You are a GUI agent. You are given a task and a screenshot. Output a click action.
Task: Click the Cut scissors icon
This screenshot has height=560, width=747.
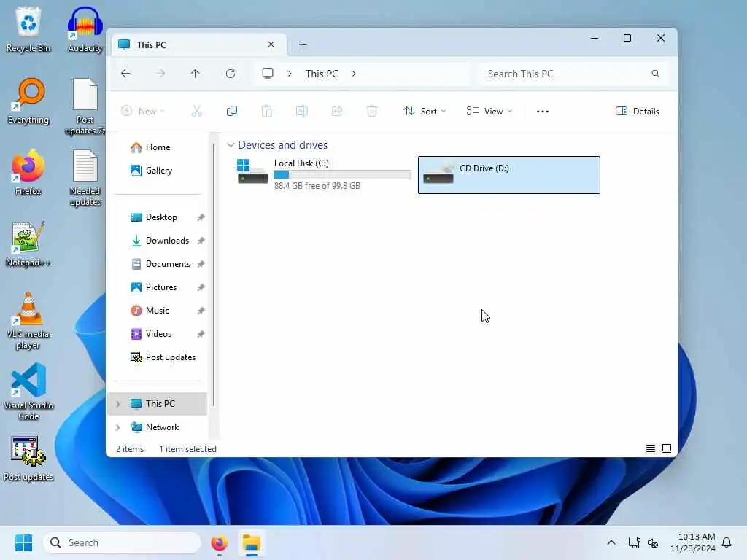click(x=197, y=111)
